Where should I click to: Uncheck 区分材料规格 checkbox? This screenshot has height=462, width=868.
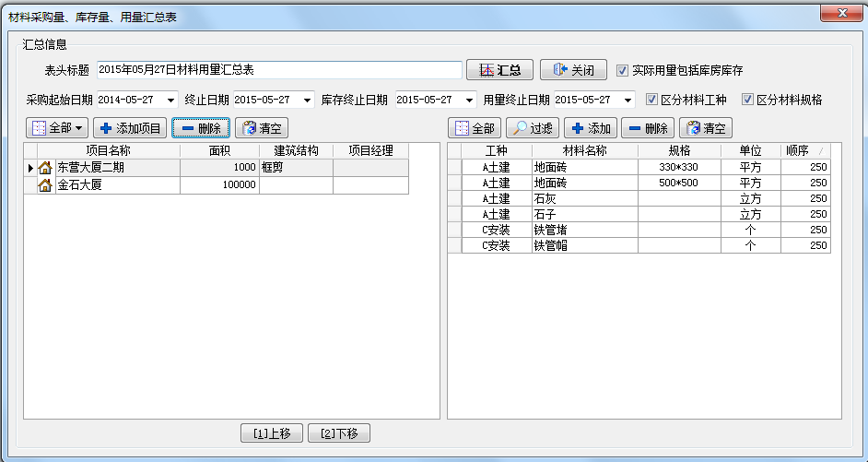747,100
